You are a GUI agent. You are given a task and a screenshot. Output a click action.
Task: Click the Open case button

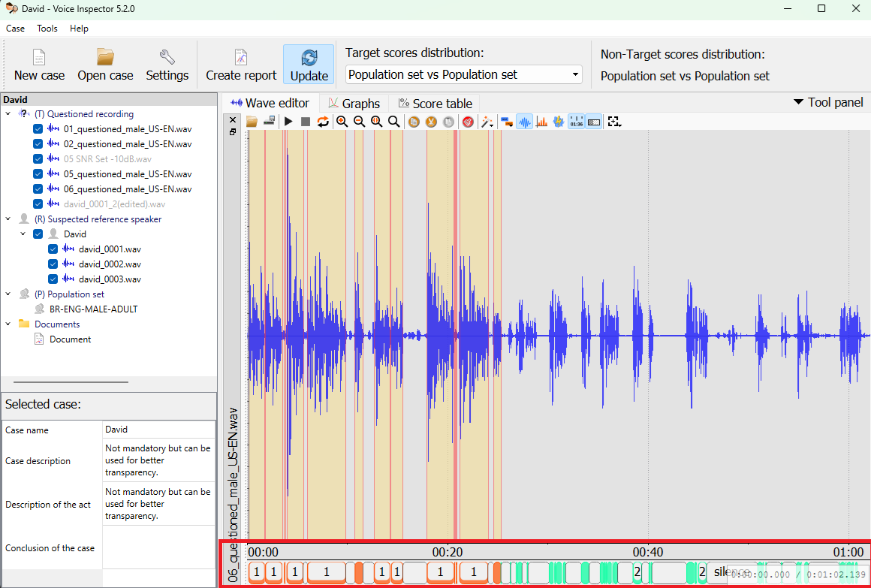click(106, 65)
